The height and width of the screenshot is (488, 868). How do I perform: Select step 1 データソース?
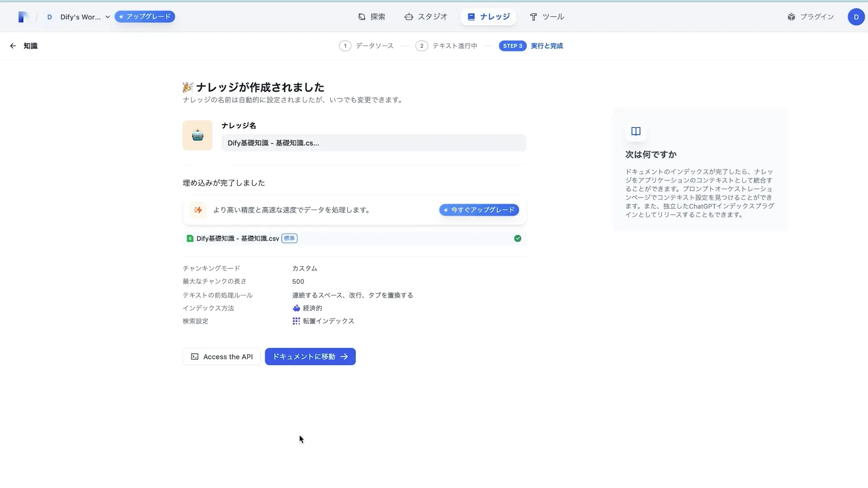point(366,46)
